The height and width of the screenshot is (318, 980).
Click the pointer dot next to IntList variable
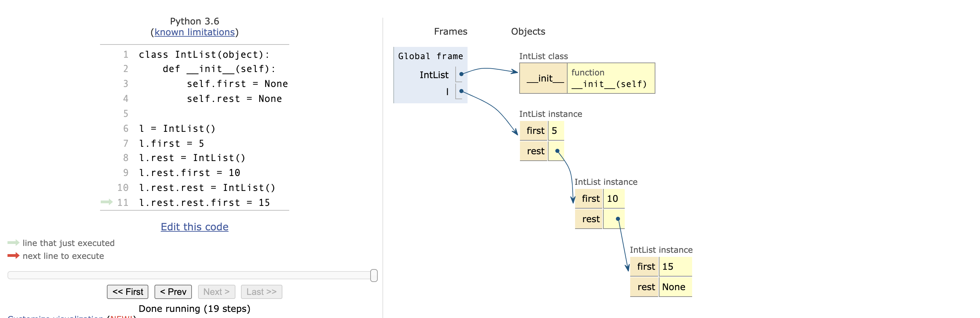[461, 74]
